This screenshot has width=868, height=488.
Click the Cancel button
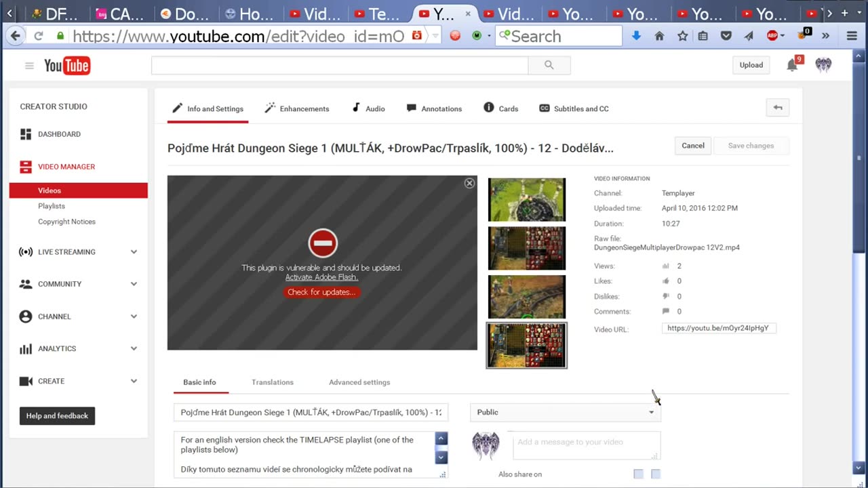(x=693, y=146)
